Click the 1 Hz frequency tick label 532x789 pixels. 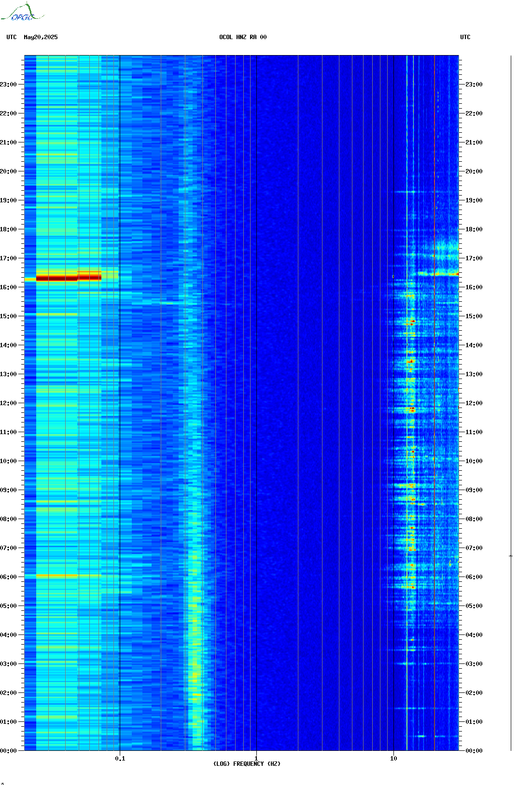tap(256, 759)
